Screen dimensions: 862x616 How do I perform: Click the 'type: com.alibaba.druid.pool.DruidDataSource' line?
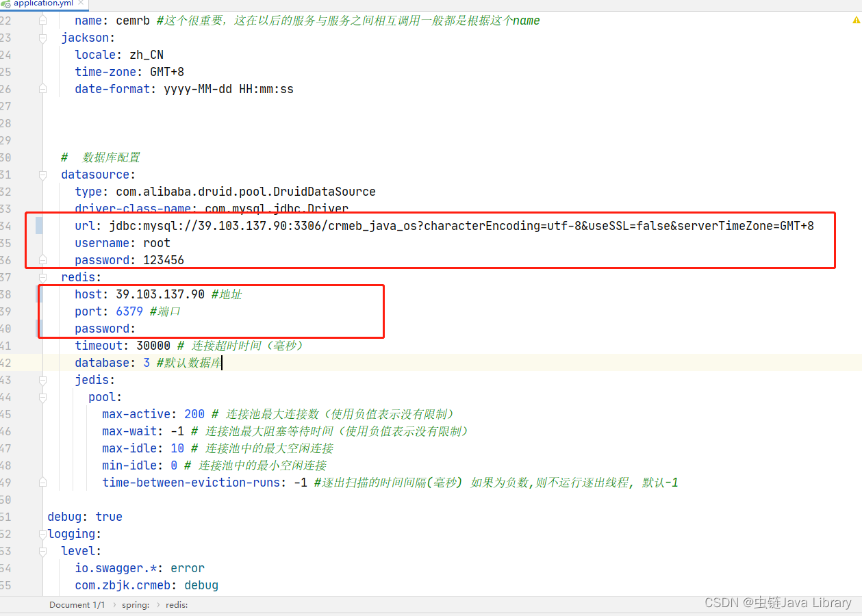click(225, 192)
